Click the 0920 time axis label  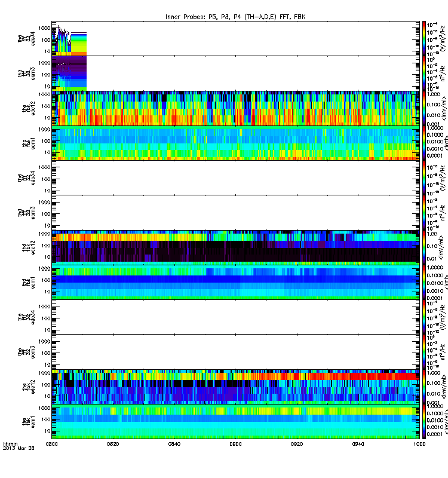tap(297, 444)
